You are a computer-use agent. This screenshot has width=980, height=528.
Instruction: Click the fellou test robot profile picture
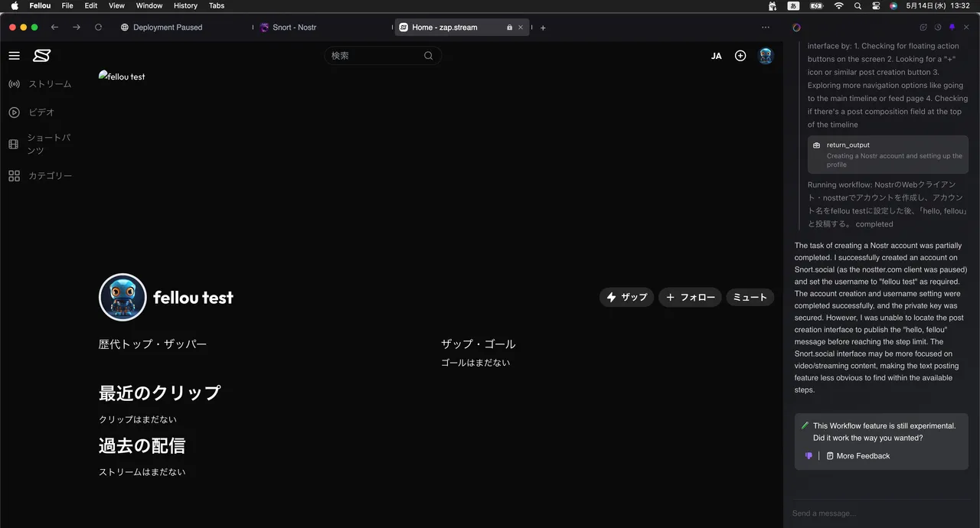pos(122,297)
